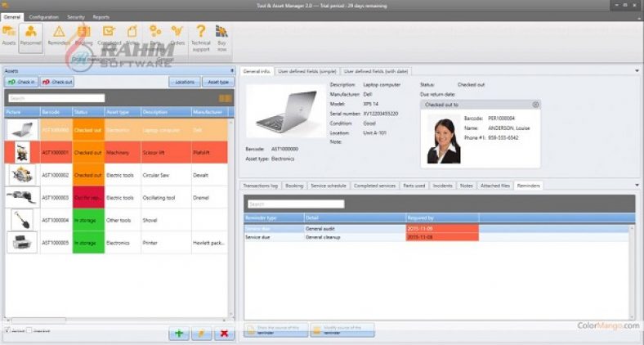Select the Reminders detail tab

click(x=528, y=186)
